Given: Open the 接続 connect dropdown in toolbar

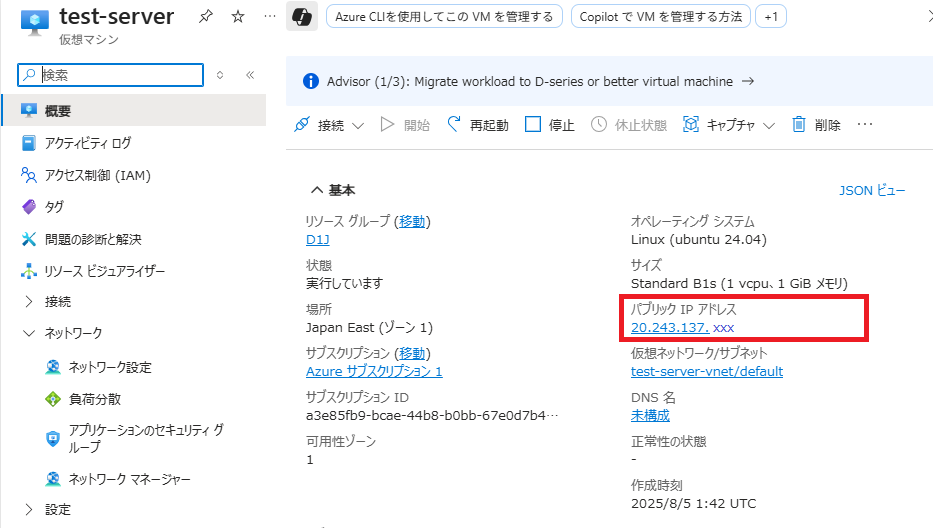Looking at the screenshot, I should tap(328, 125).
